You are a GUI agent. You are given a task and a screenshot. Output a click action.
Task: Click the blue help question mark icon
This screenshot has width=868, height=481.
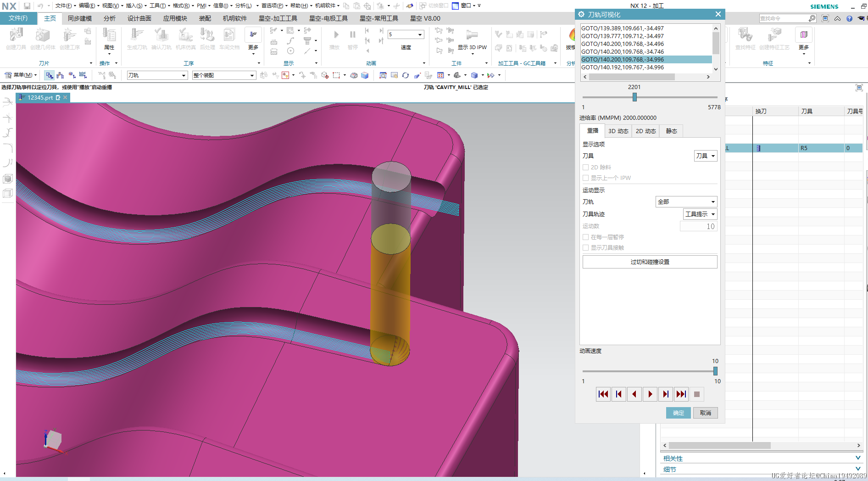[849, 18]
